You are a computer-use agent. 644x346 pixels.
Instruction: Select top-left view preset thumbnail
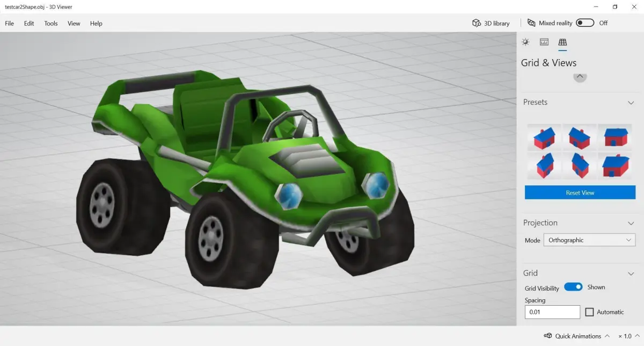[x=544, y=138]
